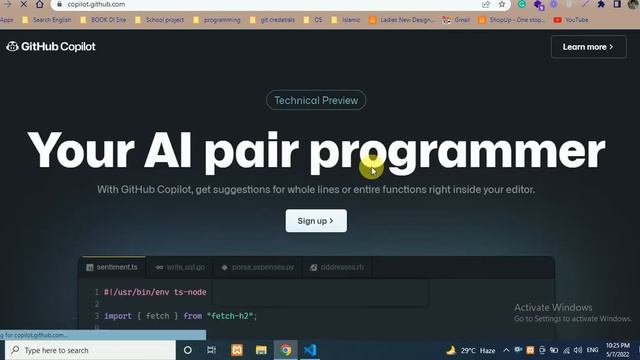Switch to Chrome in the taskbar
This screenshot has width=640, height=360.
(286, 350)
